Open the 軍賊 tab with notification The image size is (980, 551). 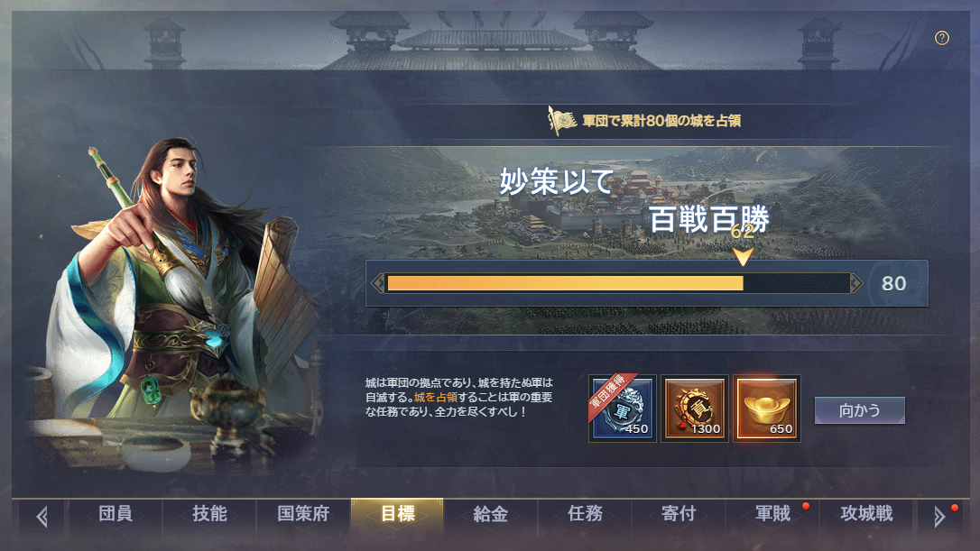tap(773, 514)
